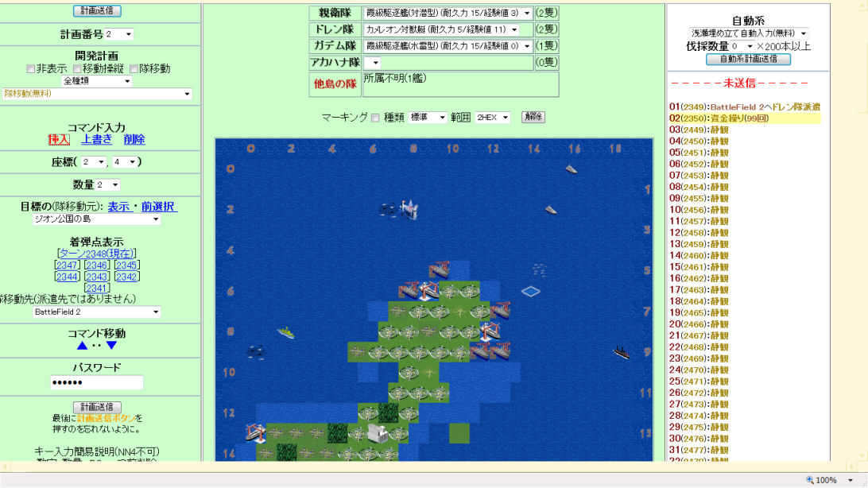
Task: Expand the 親衛隊 fleet ship dropdown
Action: pos(448,13)
